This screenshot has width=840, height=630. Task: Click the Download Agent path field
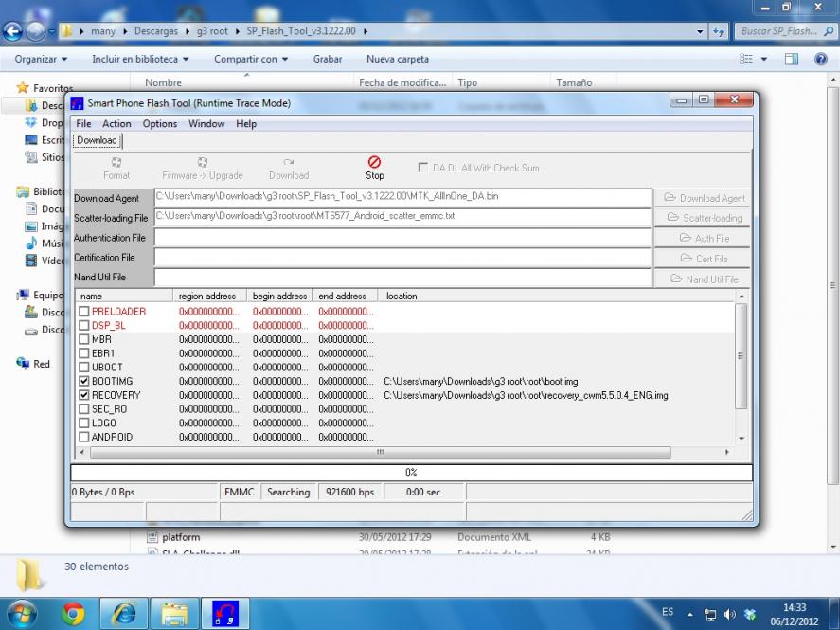coord(402,197)
